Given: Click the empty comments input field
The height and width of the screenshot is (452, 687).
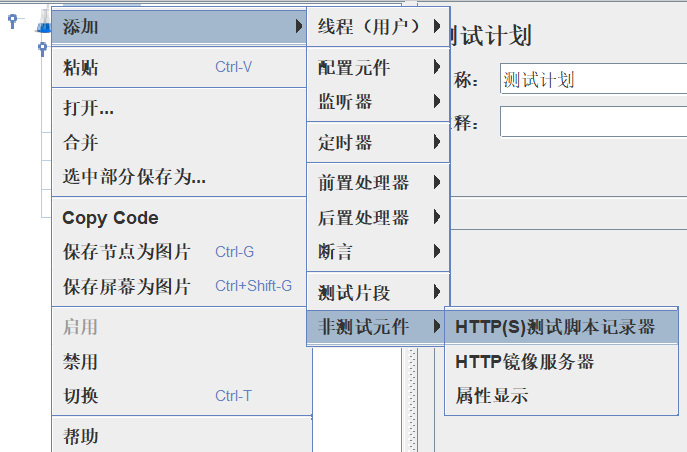Looking at the screenshot, I should (x=593, y=122).
